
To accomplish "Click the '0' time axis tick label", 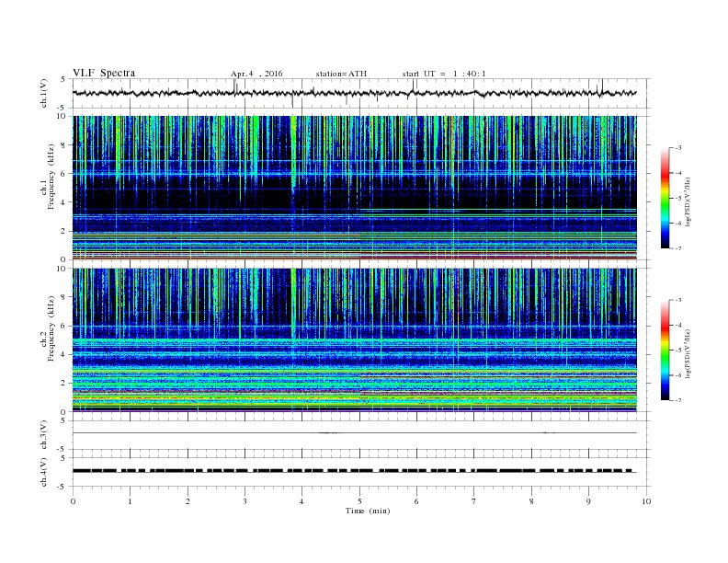I will [73, 501].
